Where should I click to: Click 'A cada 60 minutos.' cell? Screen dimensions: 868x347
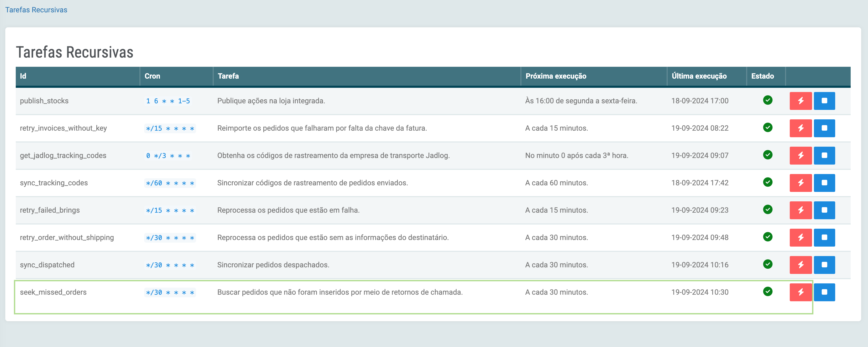click(x=557, y=183)
